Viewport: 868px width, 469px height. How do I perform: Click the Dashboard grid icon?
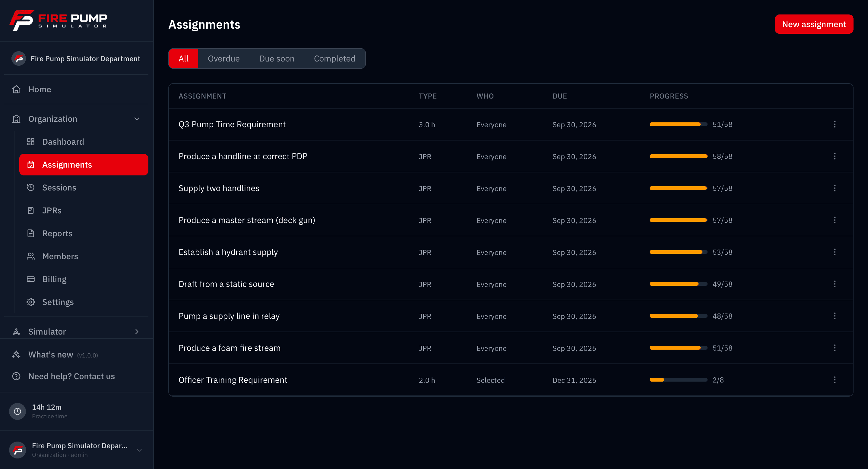pyautogui.click(x=31, y=142)
